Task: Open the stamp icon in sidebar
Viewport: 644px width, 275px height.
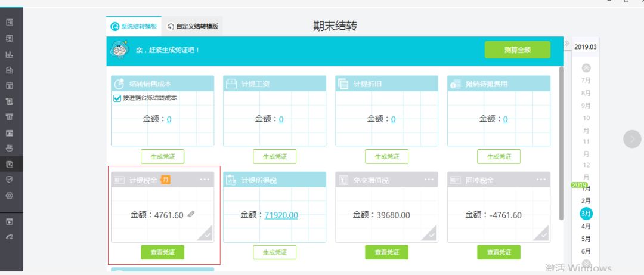Action: click(10, 148)
